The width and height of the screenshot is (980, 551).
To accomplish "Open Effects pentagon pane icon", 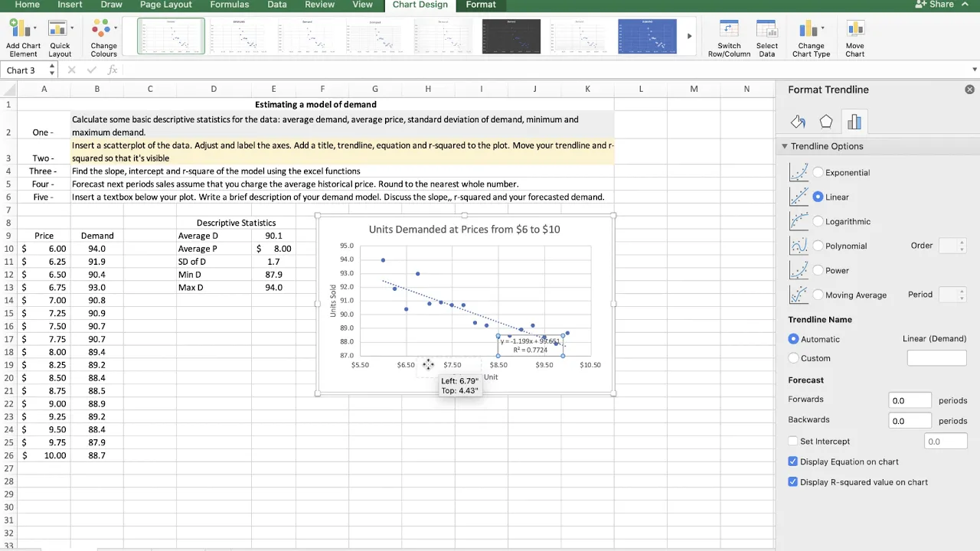I will point(826,122).
